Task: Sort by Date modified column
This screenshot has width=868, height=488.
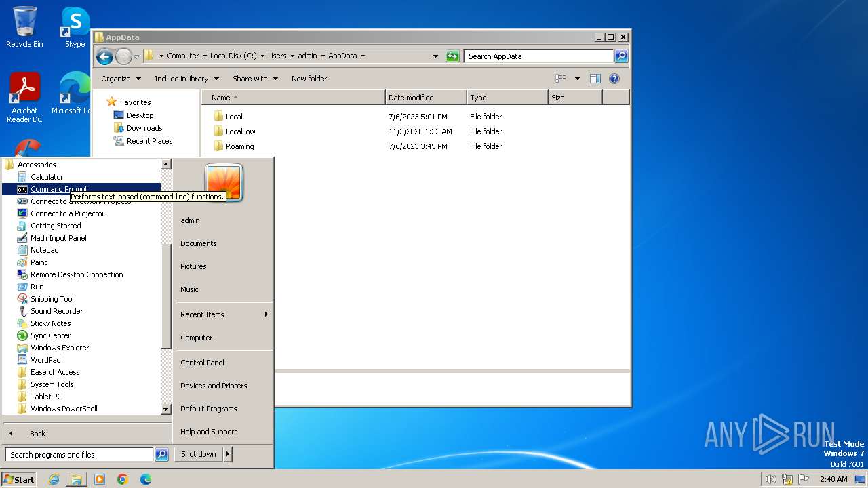Action: coord(426,98)
